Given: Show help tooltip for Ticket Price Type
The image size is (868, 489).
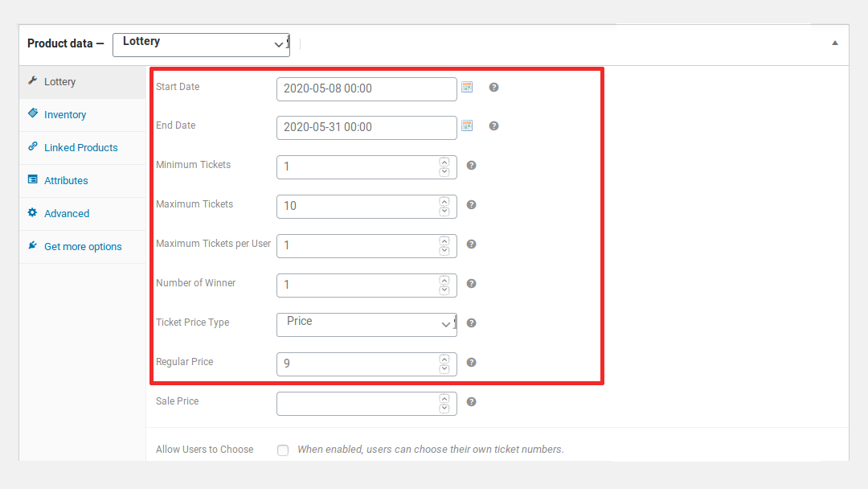Looking at the screenshot, I should tap(471, 323).
